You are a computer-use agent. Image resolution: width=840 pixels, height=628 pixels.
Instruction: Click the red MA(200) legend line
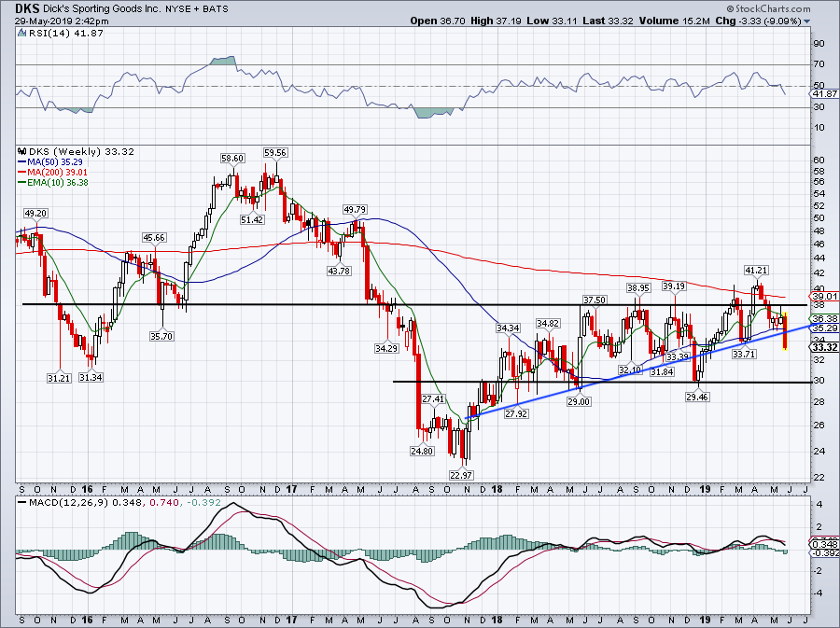click(x=22, y=173)
